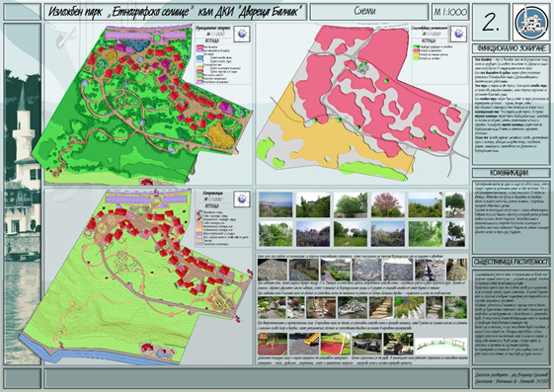Click the СЪЩЕСТВУВАЩА РАСТИТЕЛНОСТ heading
Viewport: 554px width, 392px height.
pyautogui.click(x=511, y=262)
